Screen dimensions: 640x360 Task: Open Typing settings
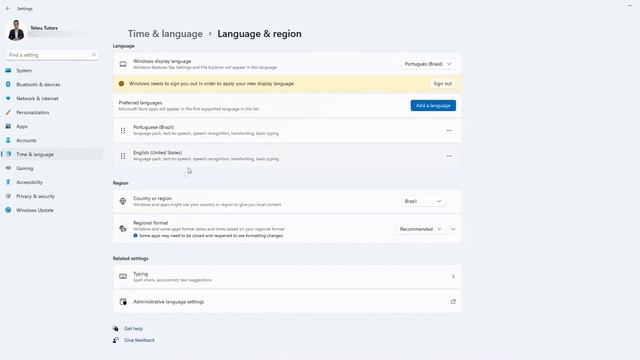click(x=287, y=277)
